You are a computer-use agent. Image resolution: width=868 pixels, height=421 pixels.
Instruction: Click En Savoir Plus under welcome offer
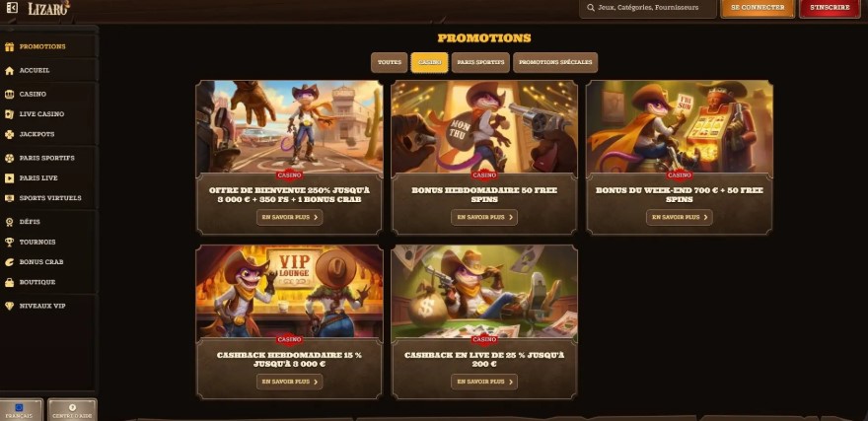290,218
